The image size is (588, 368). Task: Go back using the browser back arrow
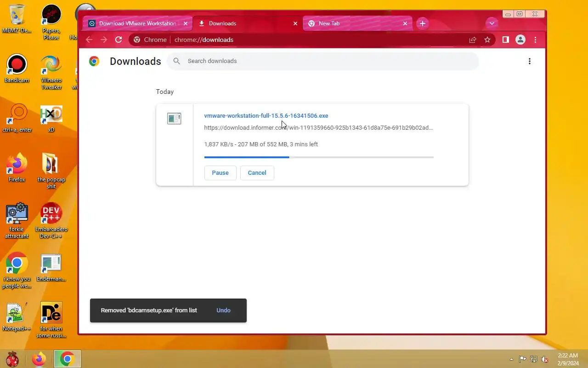point(89,40)
